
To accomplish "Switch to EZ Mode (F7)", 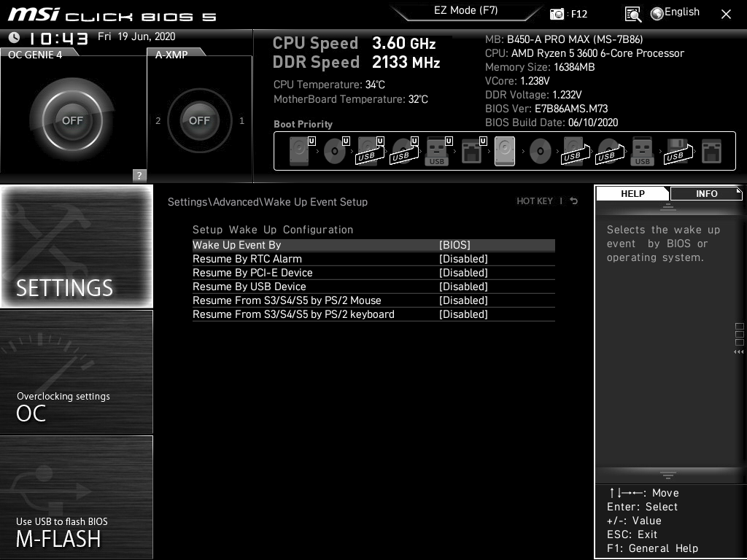I will [x=466, y=10].
